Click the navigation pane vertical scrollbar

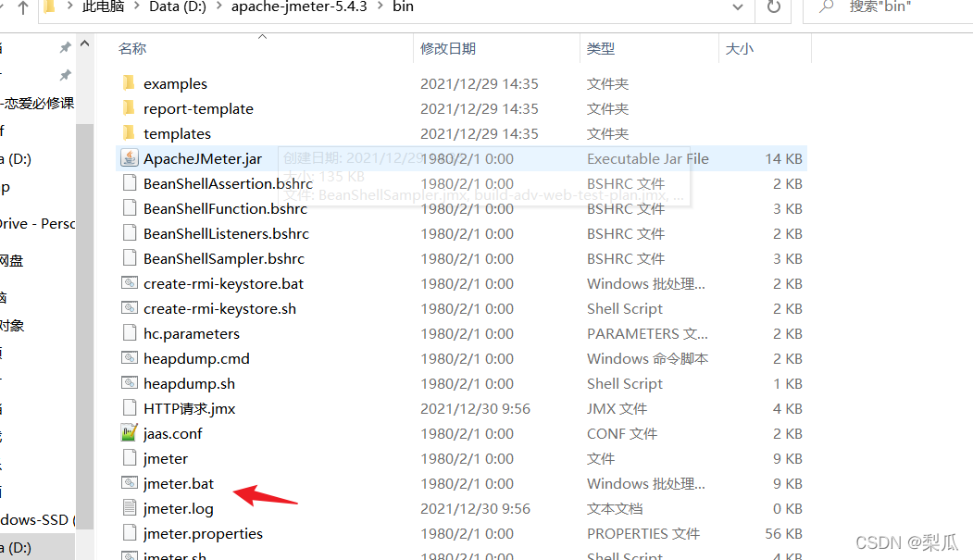click(x=85, y=326)
